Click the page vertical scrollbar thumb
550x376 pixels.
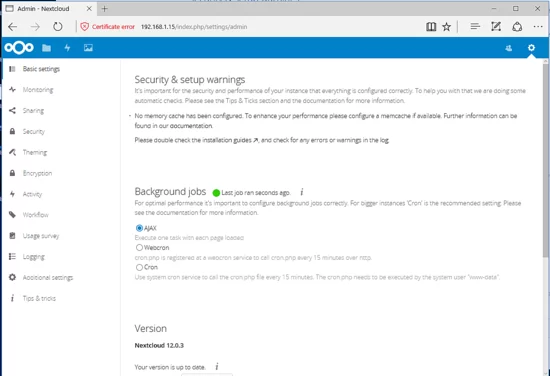pyautogui.click(x=545, y=160)
